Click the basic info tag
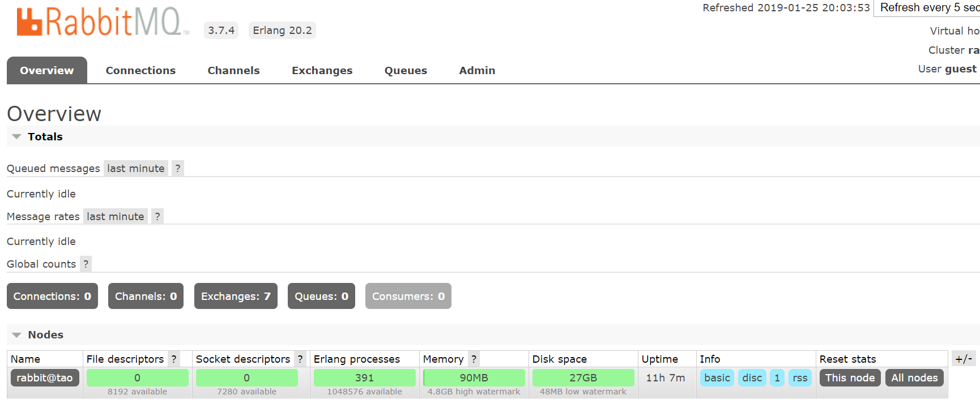This screenshot has height=408, width=980. click(x=717, y=377)
